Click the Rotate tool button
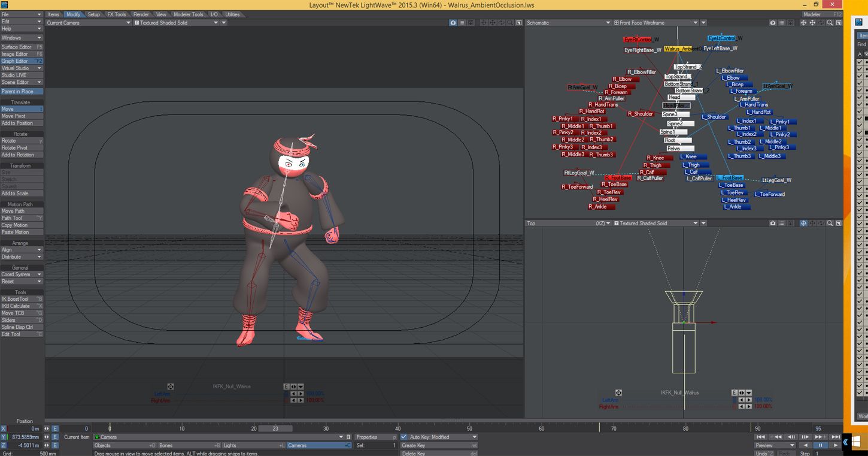 tap(22, 141)
